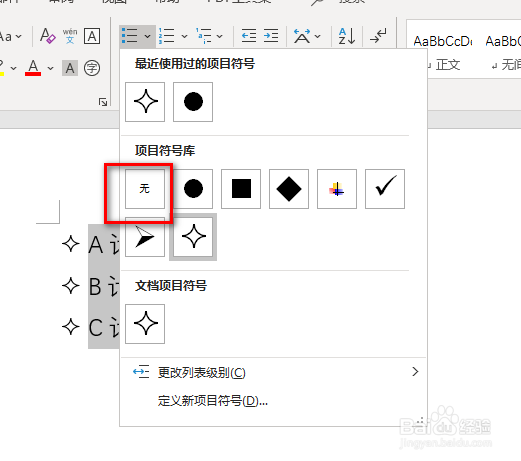Click Clear All Formatting icon
521x461 pixels.
coord(48,36)
